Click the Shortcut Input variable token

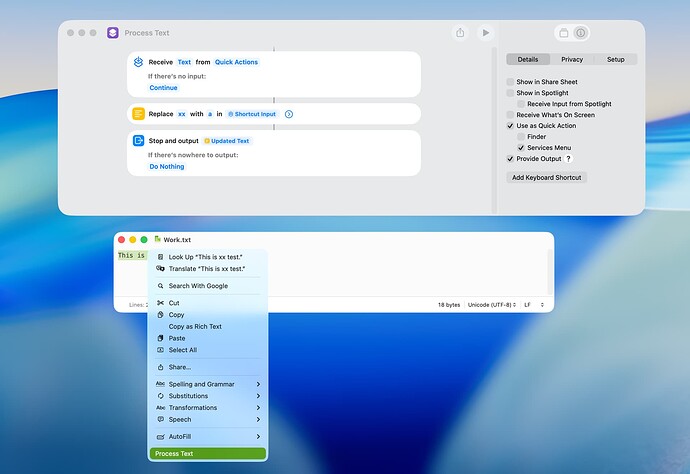[x=252, y=114]
